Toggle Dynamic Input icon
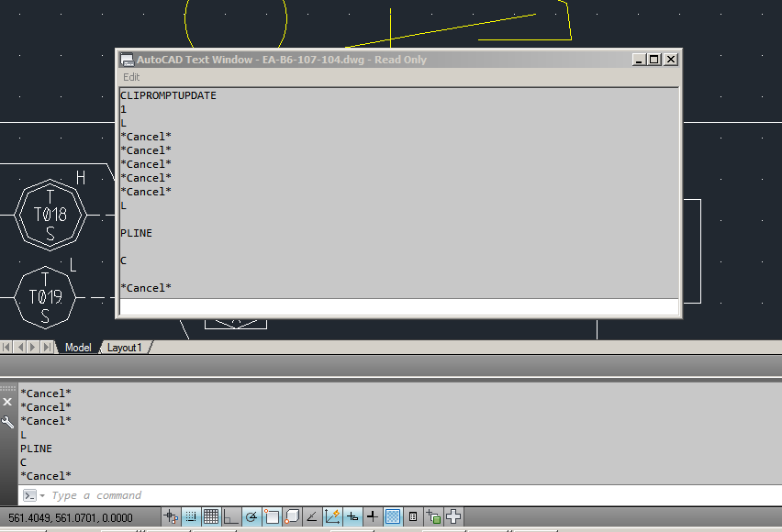This screenshot has width=782, height=532. (x=352, y=517)
